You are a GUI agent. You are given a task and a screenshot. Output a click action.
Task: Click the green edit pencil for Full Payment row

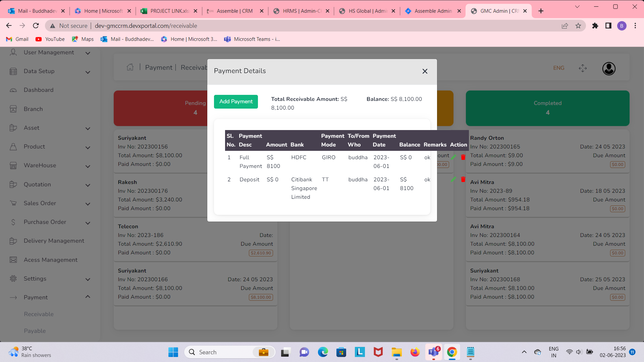[453, 157]
